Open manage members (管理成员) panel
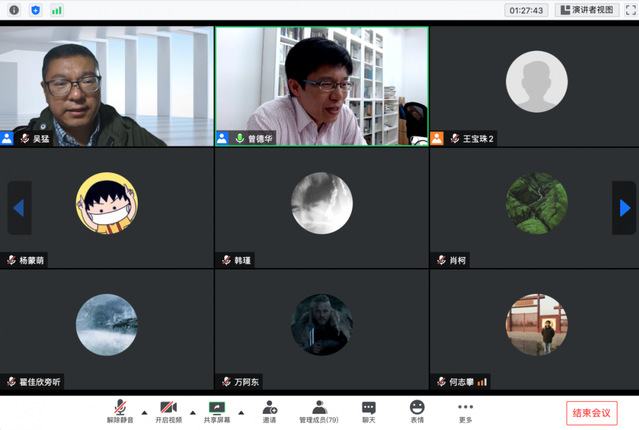Image resolution: width=639 pixels, height=430 pixels. (x=319, y=411)
